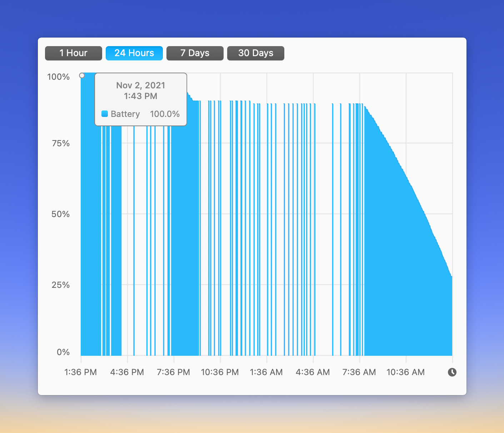Viewport: 504px width, 433px height.
Task: Click the data point marker at 100%
Action: tap(82, 75)
